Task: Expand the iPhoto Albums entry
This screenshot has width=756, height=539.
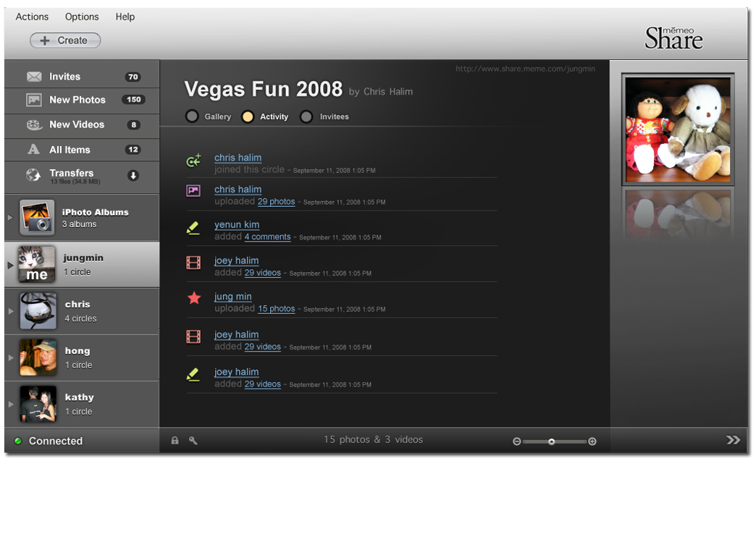Action: click(10, 218)
